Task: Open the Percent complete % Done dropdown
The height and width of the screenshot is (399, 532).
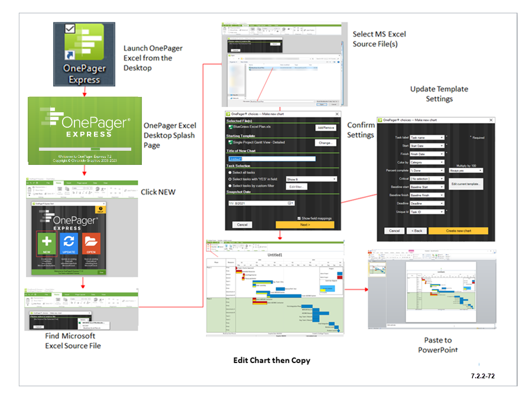Action: pos(427,170)
